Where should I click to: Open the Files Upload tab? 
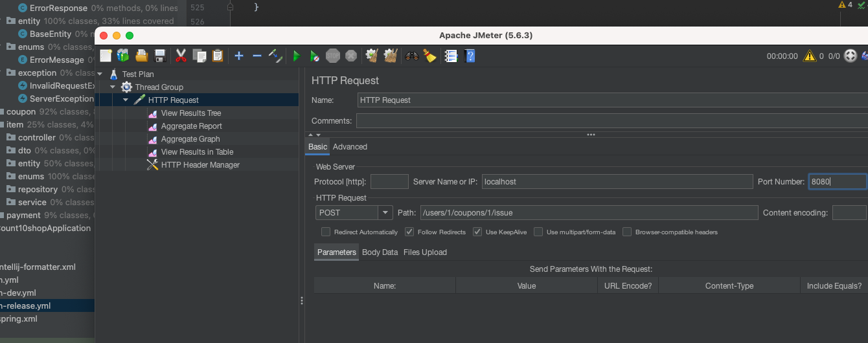point(425,252)
